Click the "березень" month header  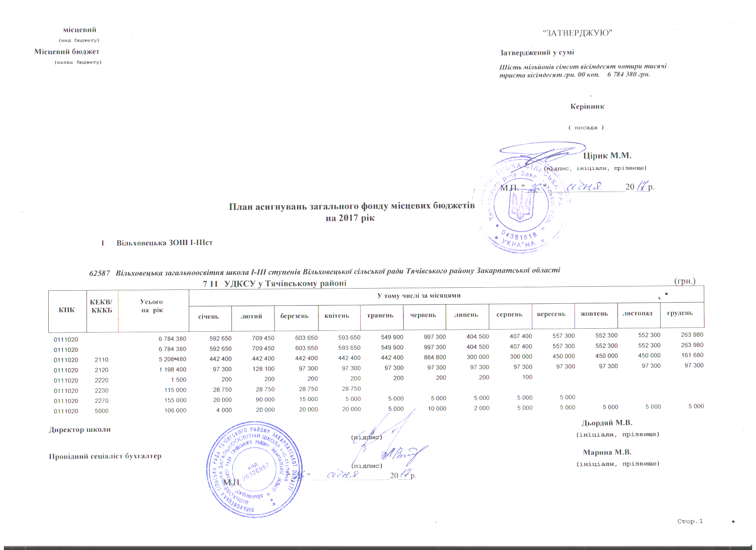click(294, 316)
